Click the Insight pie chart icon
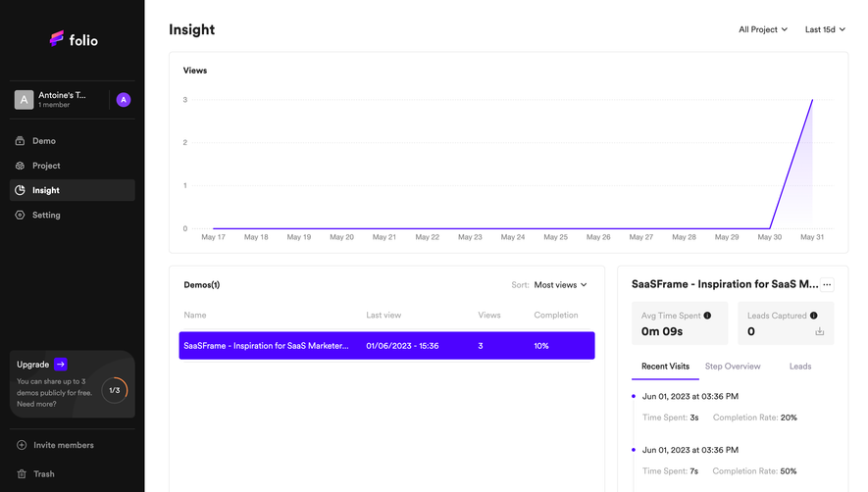The image size is (868, 492). pyautogui.click(x=20, y=190)
